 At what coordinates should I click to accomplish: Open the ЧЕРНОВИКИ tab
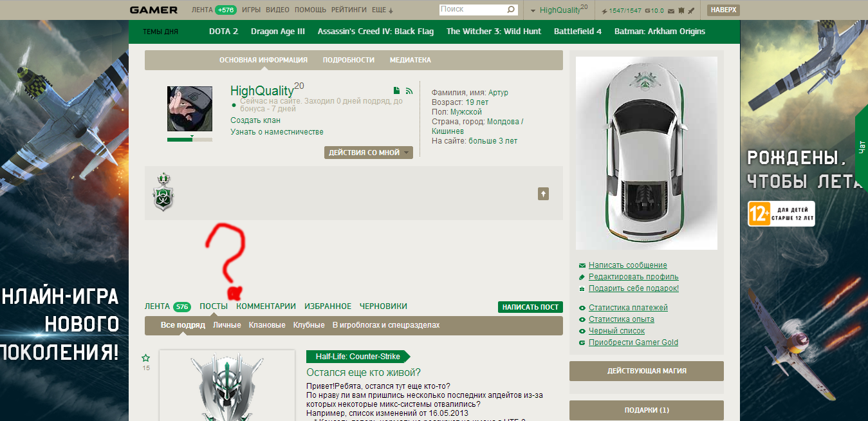tap(383, 306)
